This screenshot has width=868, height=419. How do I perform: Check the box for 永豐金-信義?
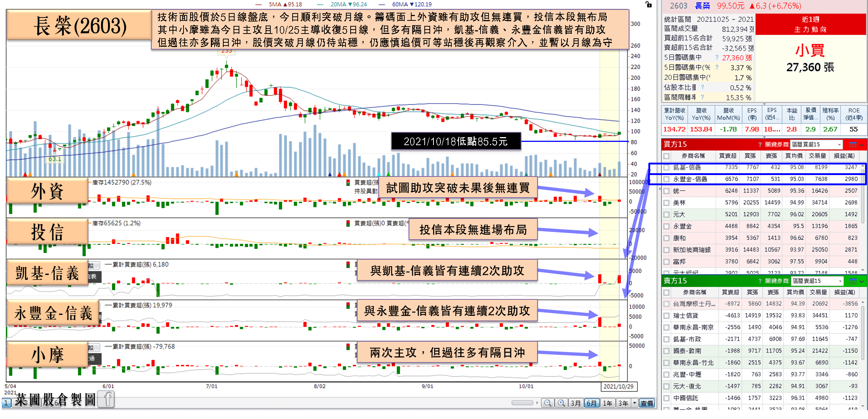pyautogui.click(x=667, y=179)
